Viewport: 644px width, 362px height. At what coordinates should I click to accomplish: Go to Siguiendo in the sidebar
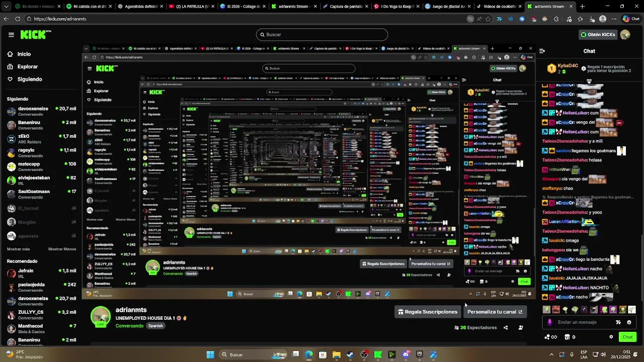pyautogui.click(x=29, y=79)
